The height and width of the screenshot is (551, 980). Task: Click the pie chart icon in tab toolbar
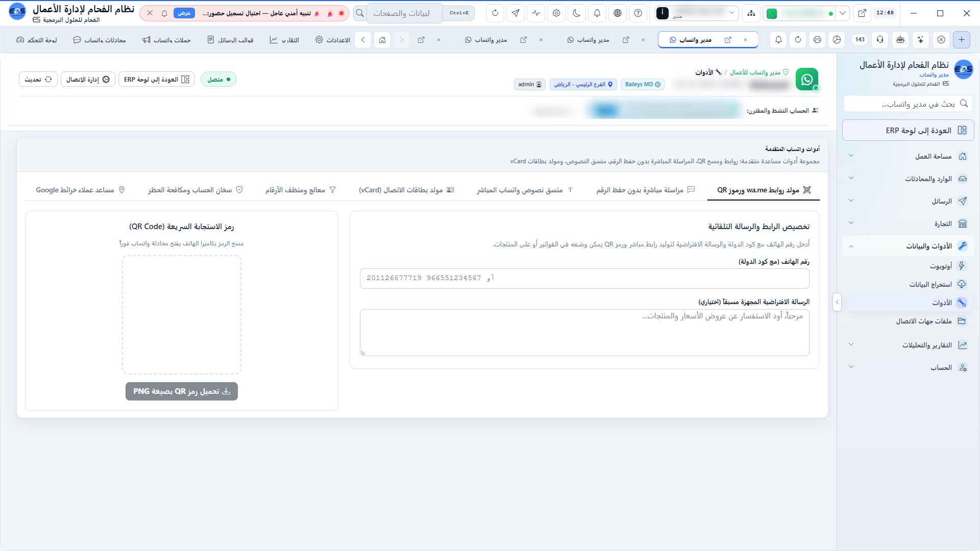(837, 40)
